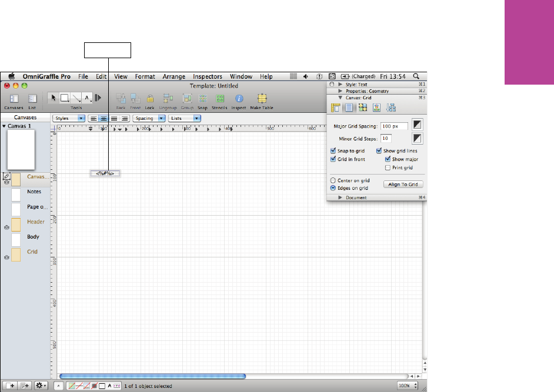Viewport: 554px width, 392px height.
Task: Open the Canvas Size ruler inspector
Action: 336,108
